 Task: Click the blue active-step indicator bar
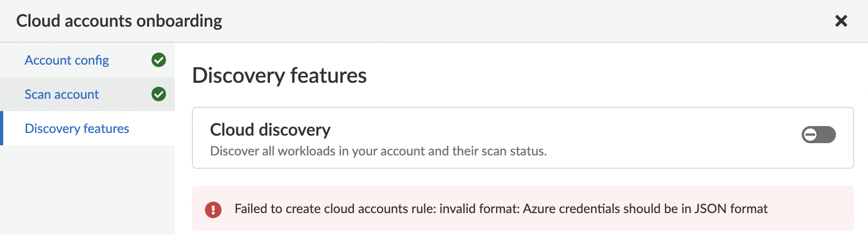pyautogui.click(x=2, y=128)
